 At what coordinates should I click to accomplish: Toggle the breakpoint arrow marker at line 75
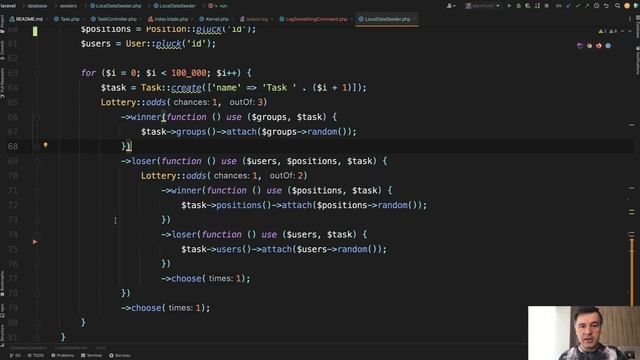point(35,242)
